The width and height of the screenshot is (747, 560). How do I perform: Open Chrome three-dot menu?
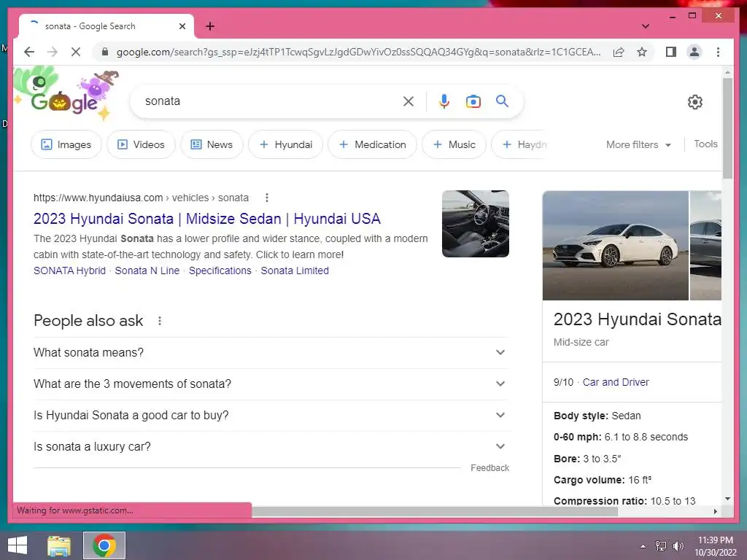(x=718, y=52)
